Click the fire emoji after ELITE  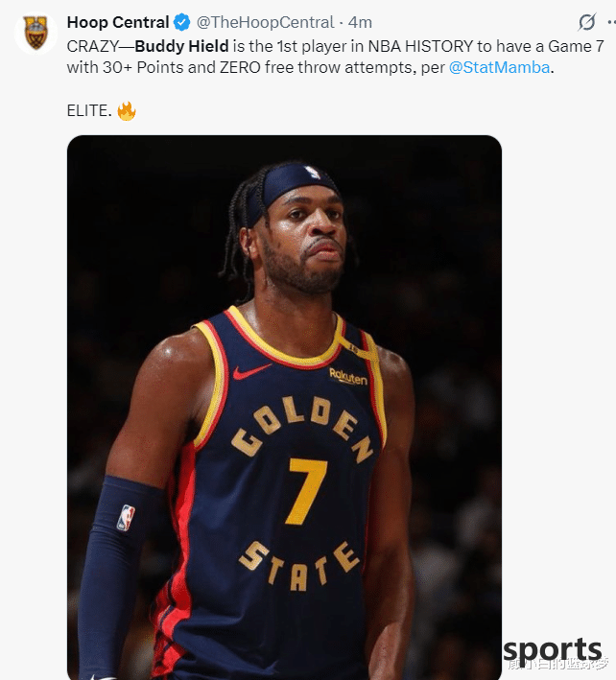pos(127,111)
